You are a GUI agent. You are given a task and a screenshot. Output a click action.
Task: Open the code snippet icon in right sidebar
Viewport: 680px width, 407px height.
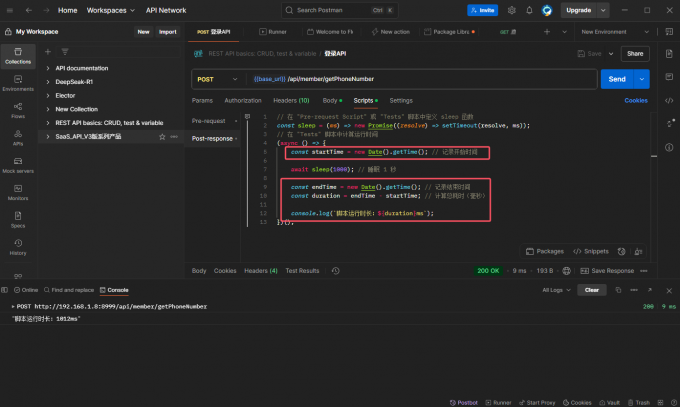[669, 100]
